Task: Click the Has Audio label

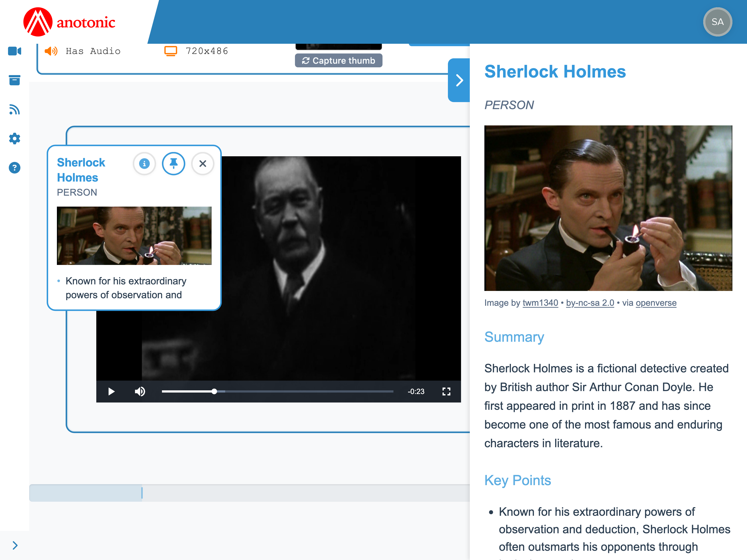Action: tap(93, 51)
